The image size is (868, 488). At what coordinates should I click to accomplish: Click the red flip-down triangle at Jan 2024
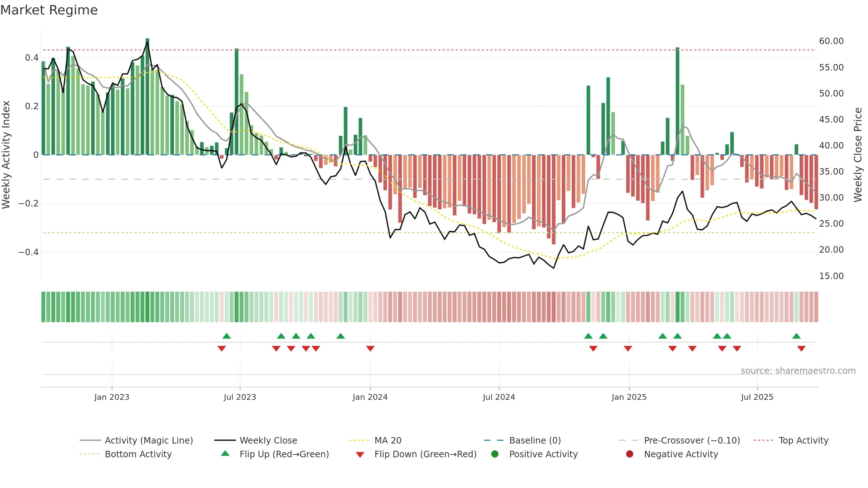(x=370, y=348)
